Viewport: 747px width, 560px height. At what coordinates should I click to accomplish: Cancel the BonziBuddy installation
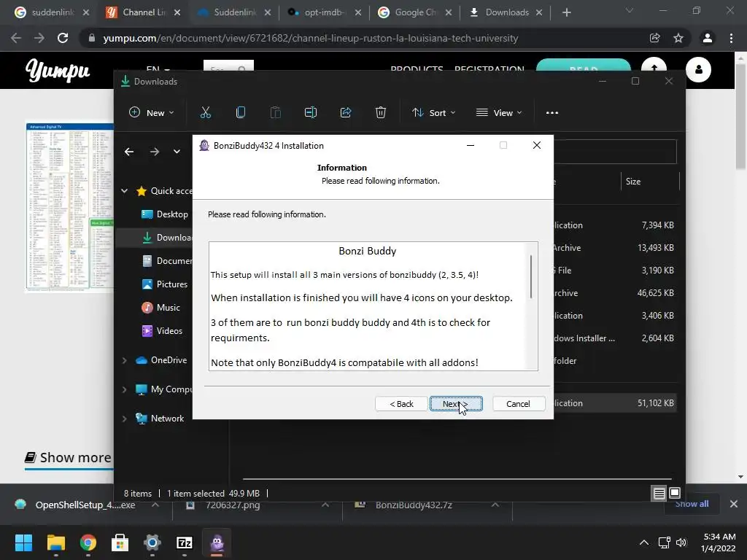(x=519, y=404)
